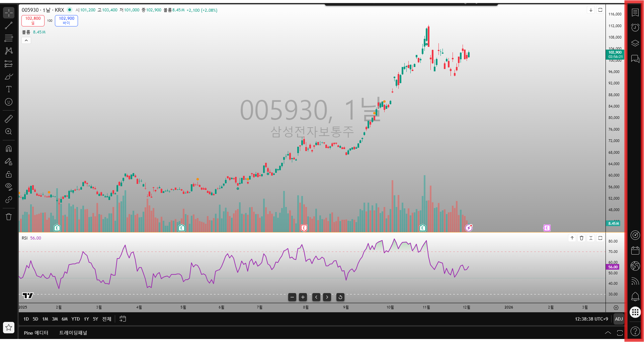644x342 pixels.
Task: Select the 6M time range
Action: pos(65,319)
